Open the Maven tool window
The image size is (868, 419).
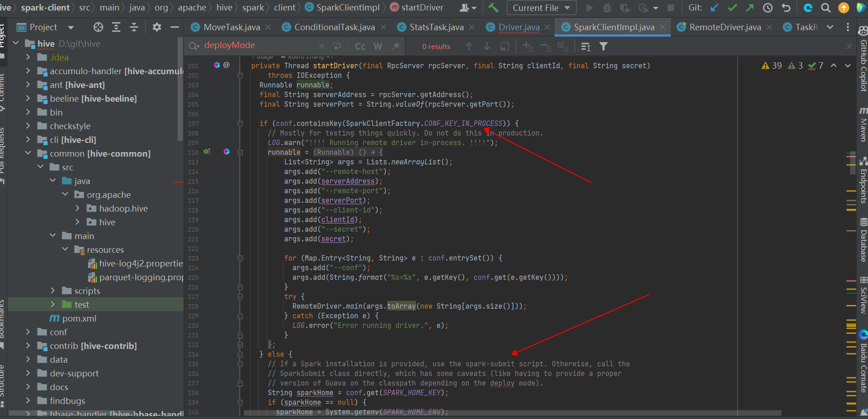[863, 125]
